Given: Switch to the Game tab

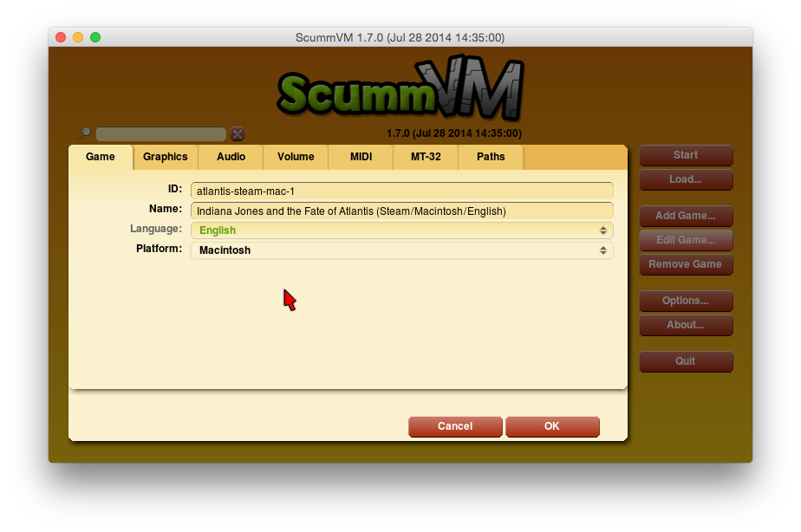Looking at the screenshot, I should coord(101,157).
